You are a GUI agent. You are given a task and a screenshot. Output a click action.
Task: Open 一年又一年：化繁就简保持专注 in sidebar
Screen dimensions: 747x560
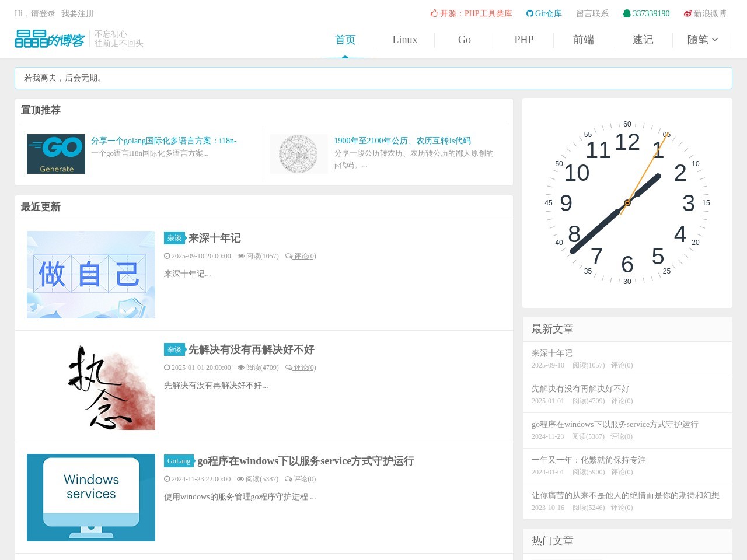coord(588,460)
